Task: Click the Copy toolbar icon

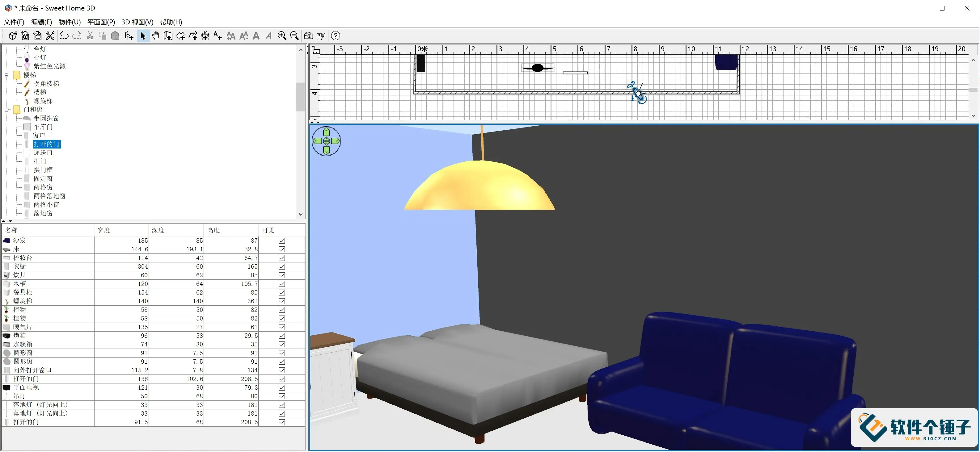Action: click(103, 36)
